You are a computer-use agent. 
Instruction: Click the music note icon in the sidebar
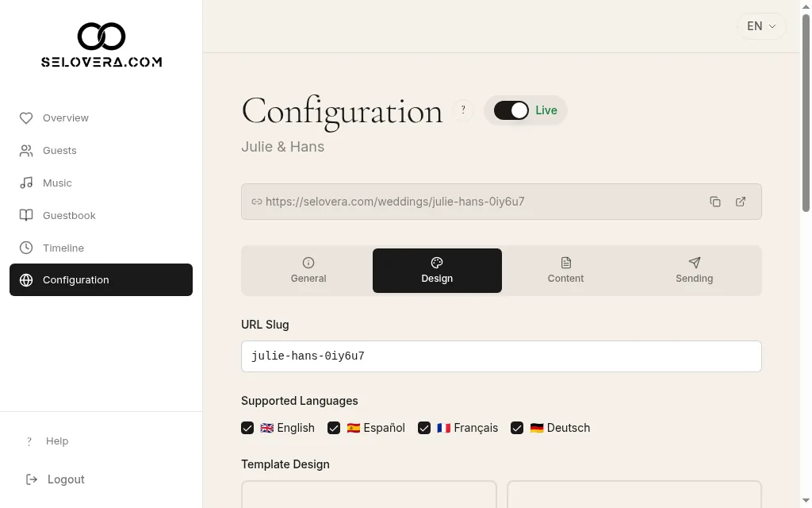point(26,183)
